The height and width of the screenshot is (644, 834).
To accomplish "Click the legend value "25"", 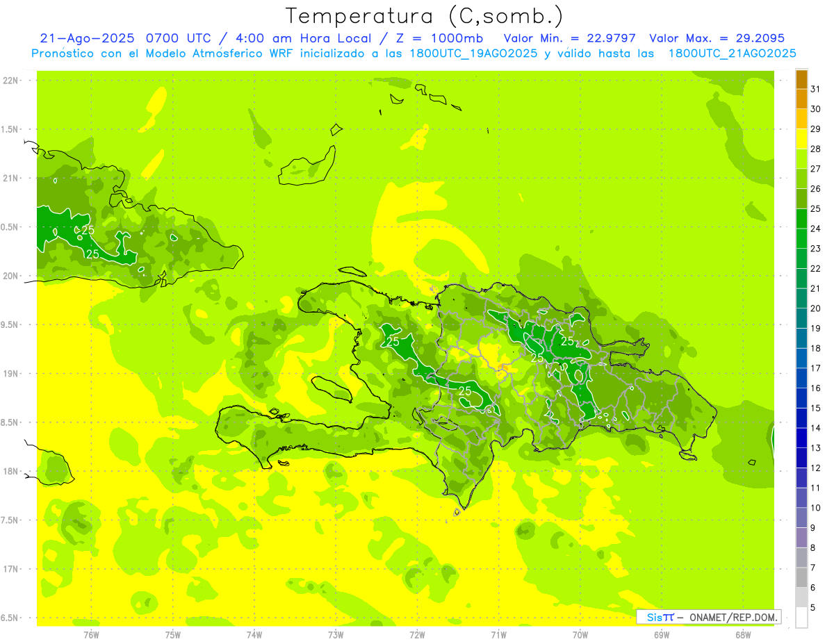I will click(816, 208).
